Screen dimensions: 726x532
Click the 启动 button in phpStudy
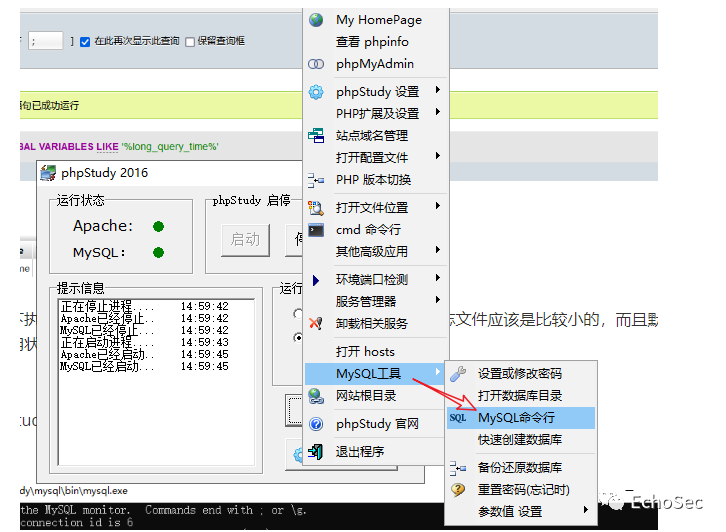245,240
